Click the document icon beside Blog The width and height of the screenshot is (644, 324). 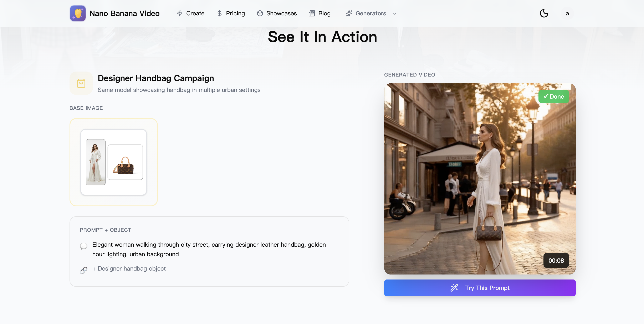312,13
